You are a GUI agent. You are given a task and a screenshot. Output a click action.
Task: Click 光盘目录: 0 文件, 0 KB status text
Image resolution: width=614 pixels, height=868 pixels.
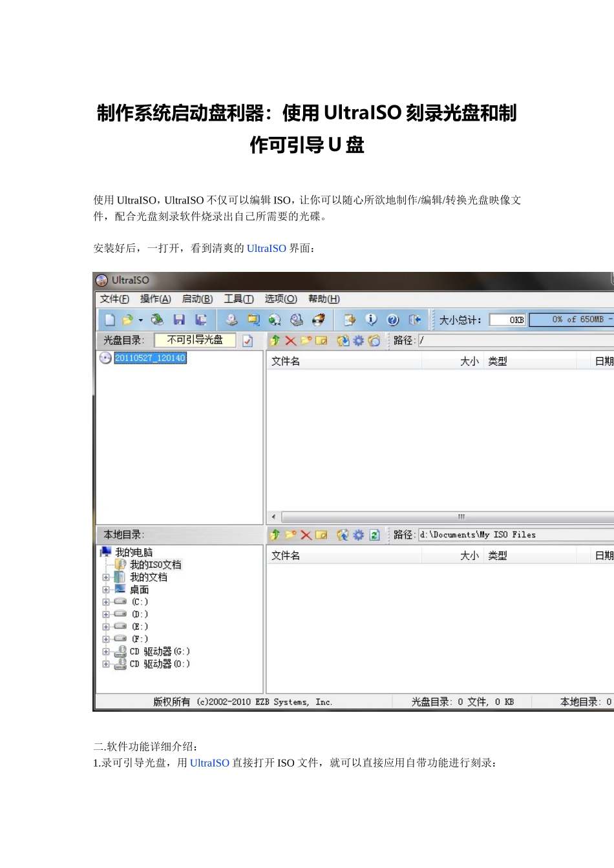click(463, 702)
